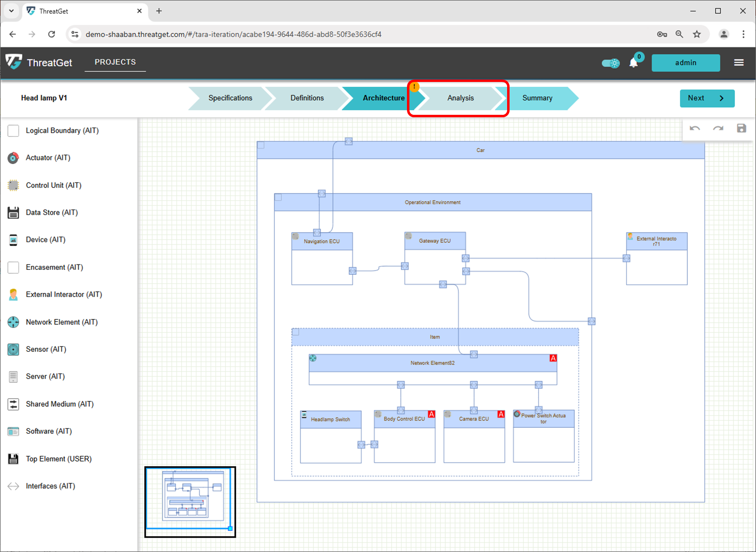
Task: Switch to the Specifications step
Action: tap(230, 98)
